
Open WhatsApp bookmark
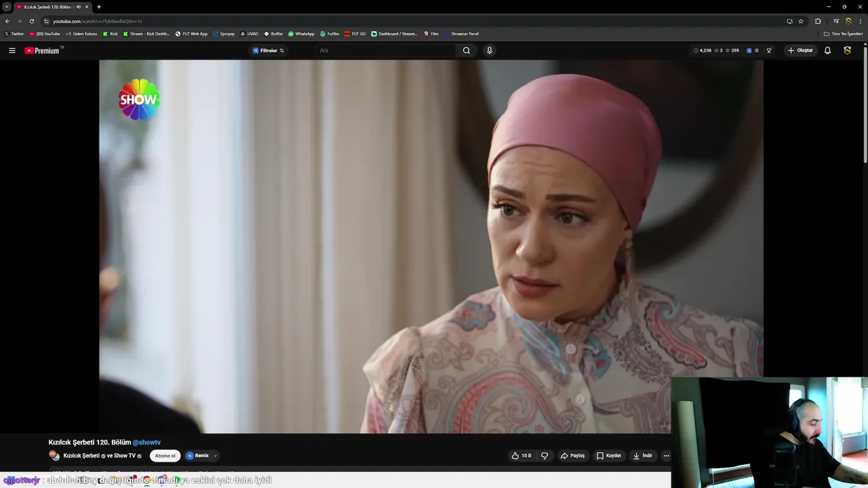301,33
